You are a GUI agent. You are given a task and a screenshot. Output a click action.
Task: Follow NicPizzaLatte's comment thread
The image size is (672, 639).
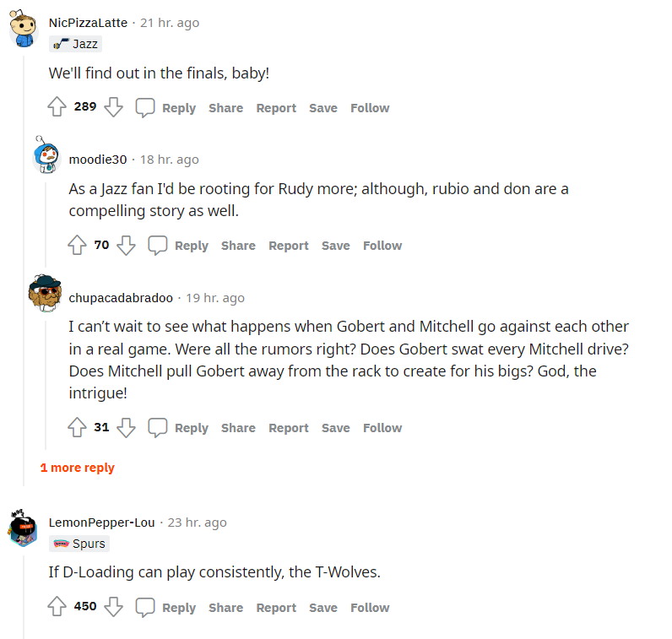[x=370, y=108]
